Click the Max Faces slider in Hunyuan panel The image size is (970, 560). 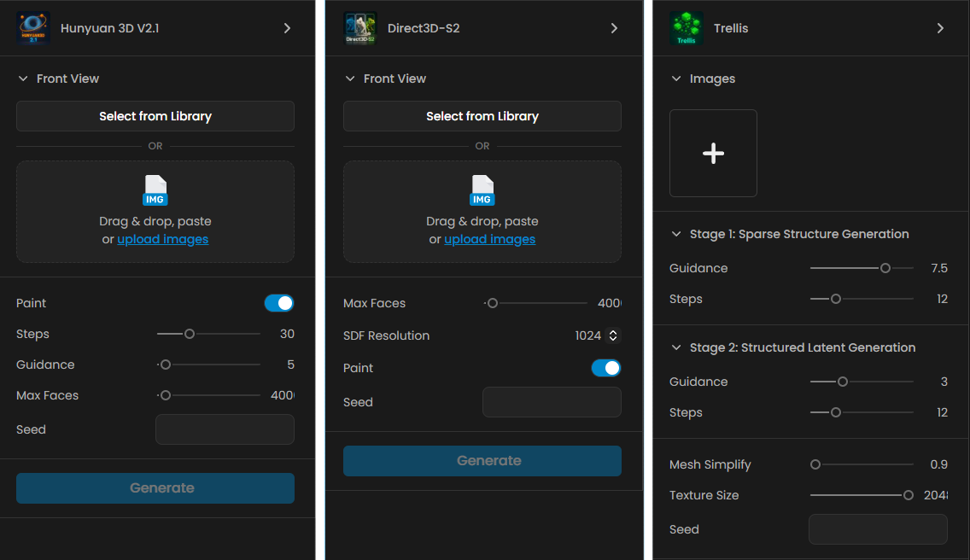pyautogui.click(x=208, y=395)
